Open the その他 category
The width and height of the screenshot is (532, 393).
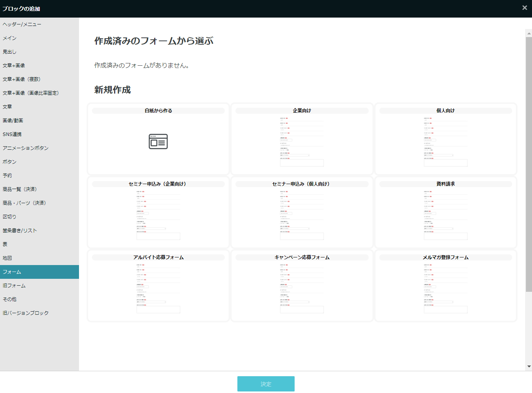(39, 299)
